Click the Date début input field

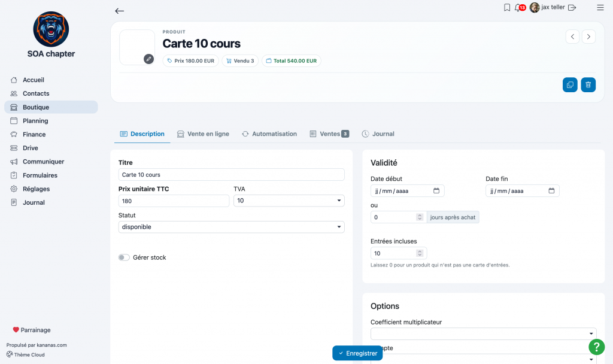[x=407, y=191]
